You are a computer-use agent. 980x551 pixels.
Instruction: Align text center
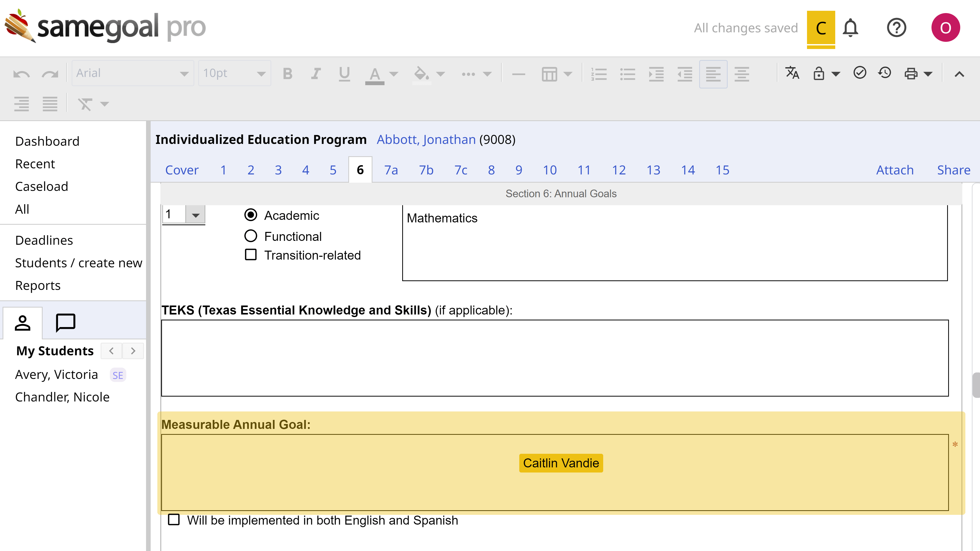(742, 74)
